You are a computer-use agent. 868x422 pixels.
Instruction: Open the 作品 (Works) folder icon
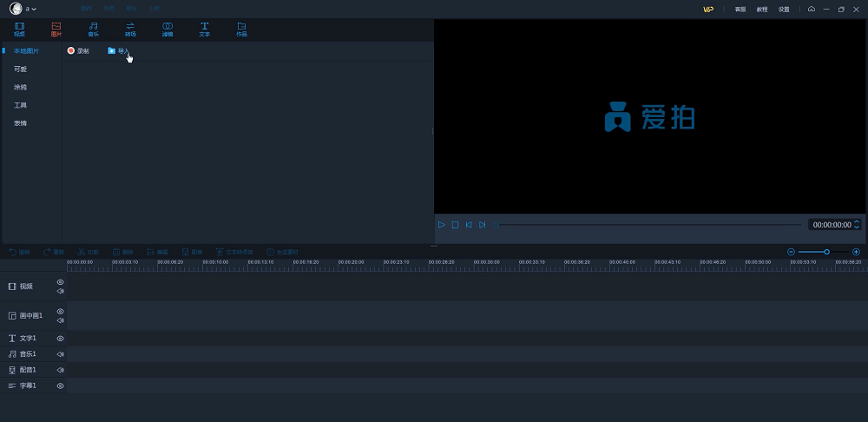241,30
